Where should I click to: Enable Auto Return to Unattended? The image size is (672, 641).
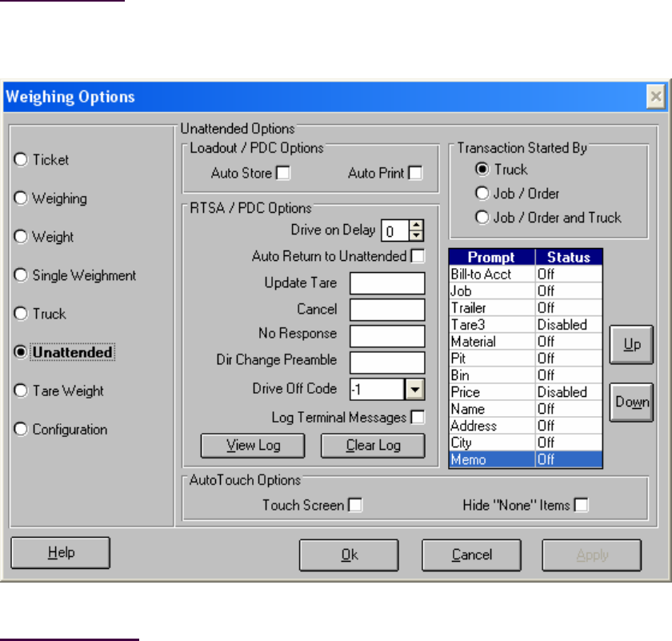click(418, 256)
